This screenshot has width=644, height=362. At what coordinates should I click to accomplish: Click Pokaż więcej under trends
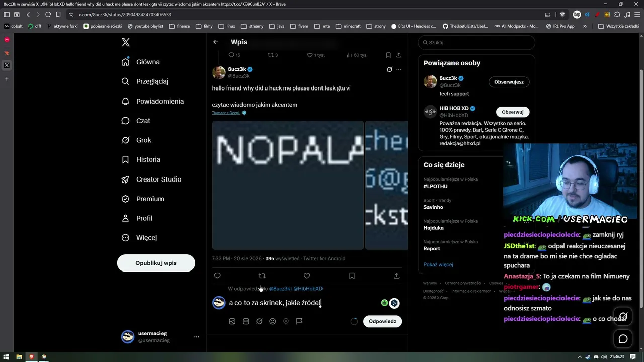point(438,265)
